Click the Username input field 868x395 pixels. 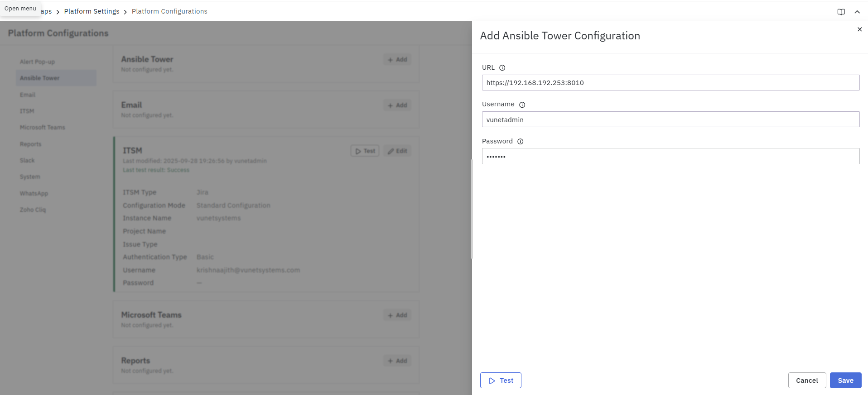pos(670,120)
